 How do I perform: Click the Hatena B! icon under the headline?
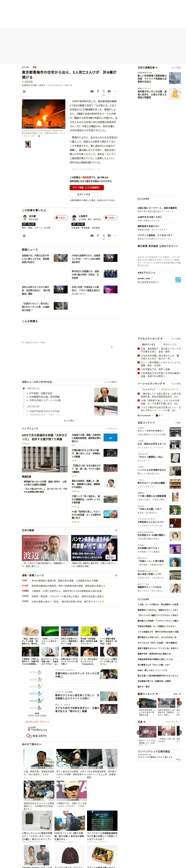click(x=109, y=91)
